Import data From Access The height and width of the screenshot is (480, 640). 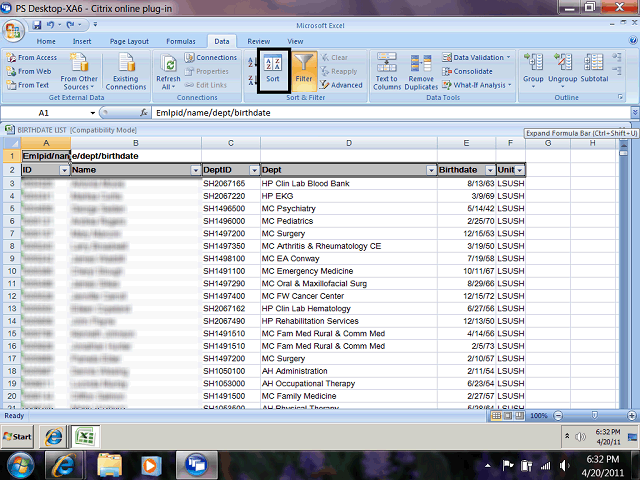(32, 58)
